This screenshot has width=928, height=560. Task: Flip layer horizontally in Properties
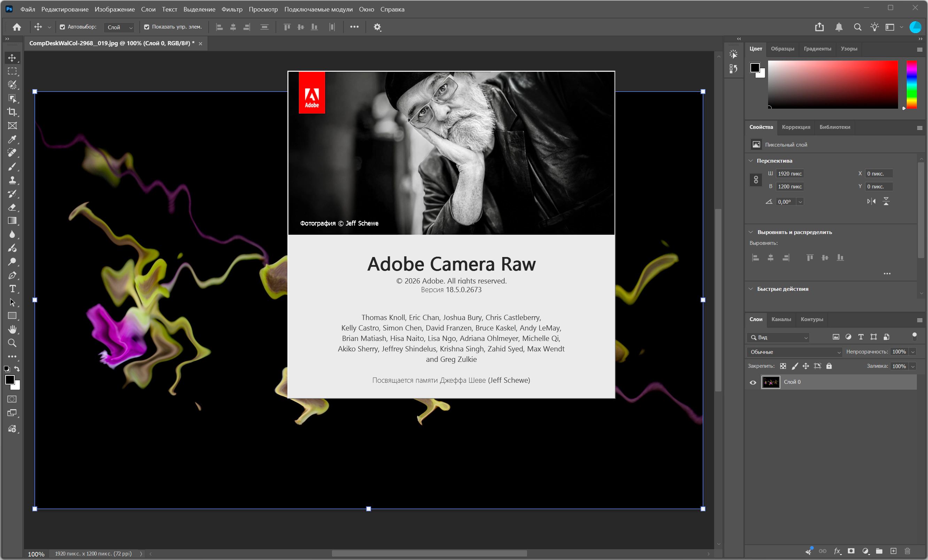point(871,202)
